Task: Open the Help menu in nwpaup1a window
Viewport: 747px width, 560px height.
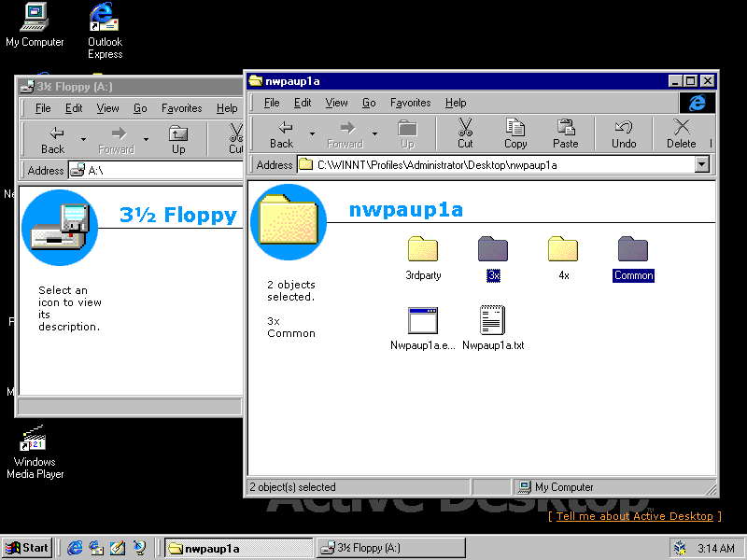Action: click(456, 103)
